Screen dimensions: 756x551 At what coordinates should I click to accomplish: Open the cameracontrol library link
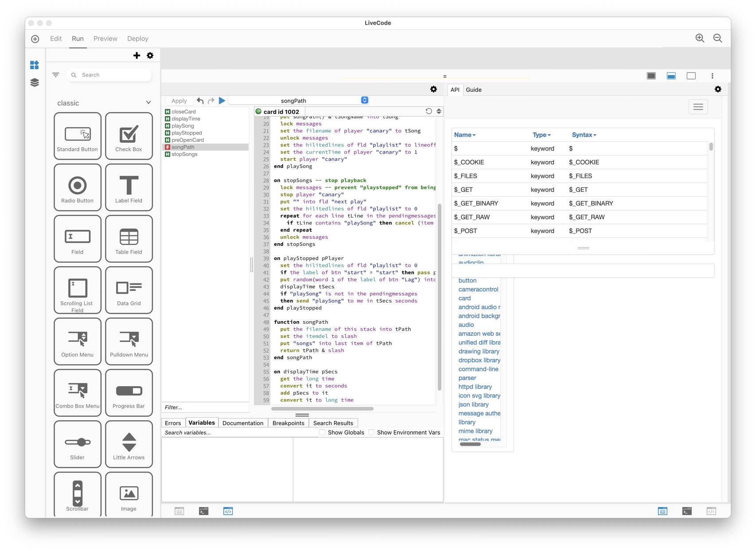[x=478, y=289]
